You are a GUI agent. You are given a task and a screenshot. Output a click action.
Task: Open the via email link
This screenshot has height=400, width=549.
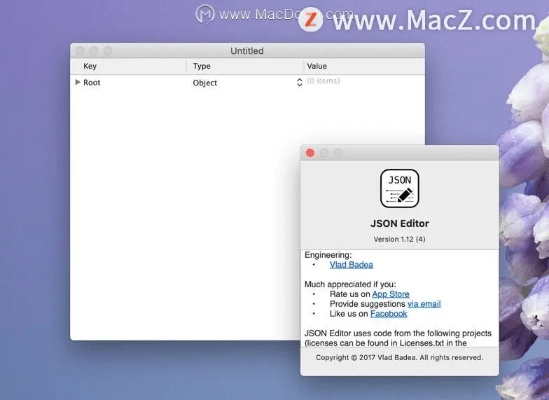coord(424,304)
